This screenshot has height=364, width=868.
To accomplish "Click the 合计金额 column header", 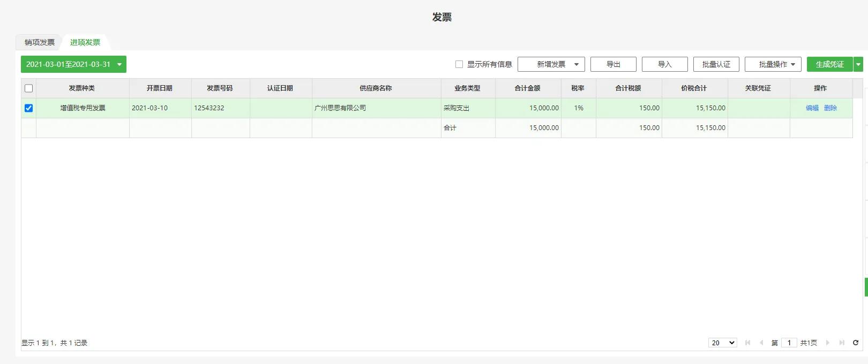I will [528, 88].
